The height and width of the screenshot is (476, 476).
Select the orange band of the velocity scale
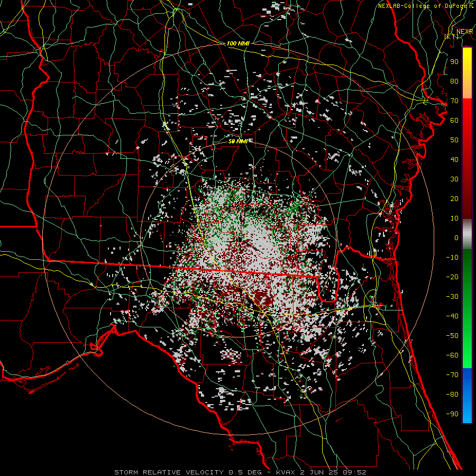coord(467,90)
